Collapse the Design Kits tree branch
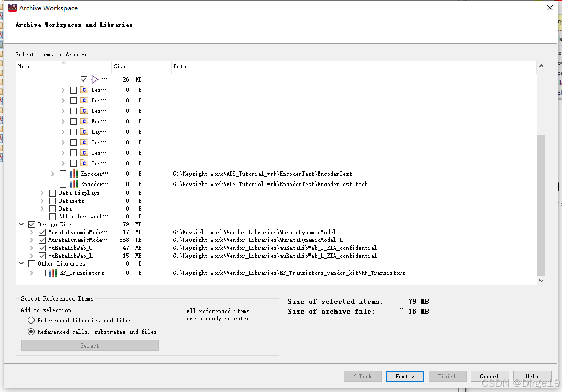562x392 pixels. (x=22, y=224)
